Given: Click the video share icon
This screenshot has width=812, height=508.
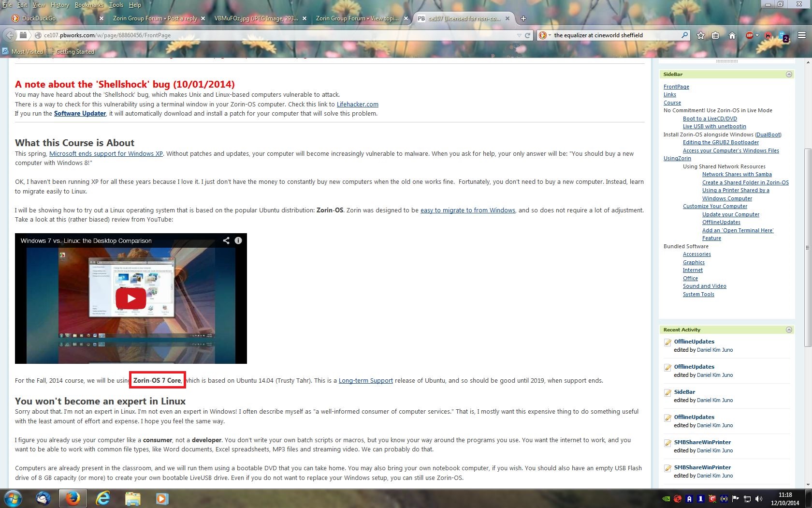Looking at the screenshot, I should [x=226, y=240].
